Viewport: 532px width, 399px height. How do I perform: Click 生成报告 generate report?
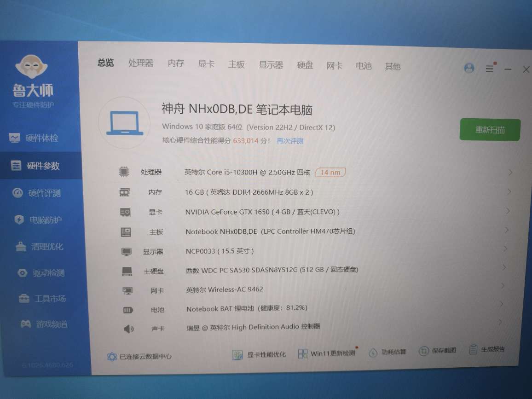pos(487,349)
